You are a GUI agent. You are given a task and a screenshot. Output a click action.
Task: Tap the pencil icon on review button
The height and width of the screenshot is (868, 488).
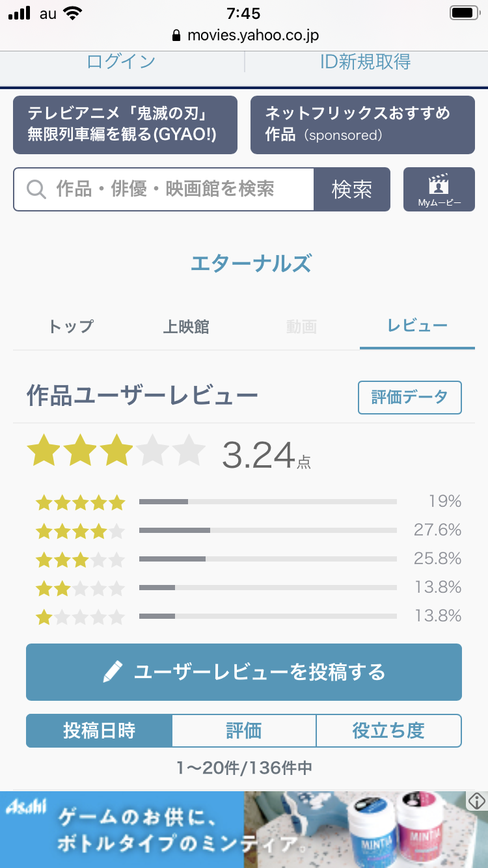point(113,672)
